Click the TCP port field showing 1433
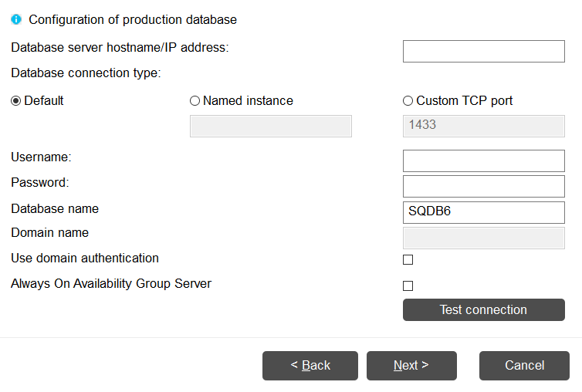582x392 pixels. click(483, 127)
